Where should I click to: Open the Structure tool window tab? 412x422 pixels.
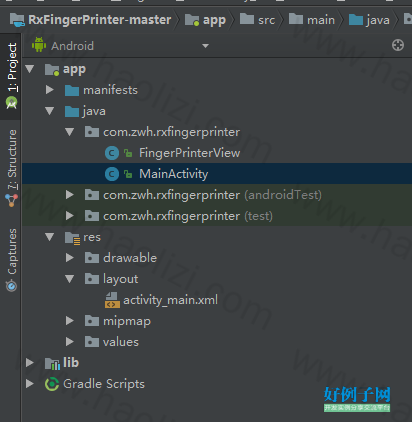pyautogui.click(x=11, y=168)
